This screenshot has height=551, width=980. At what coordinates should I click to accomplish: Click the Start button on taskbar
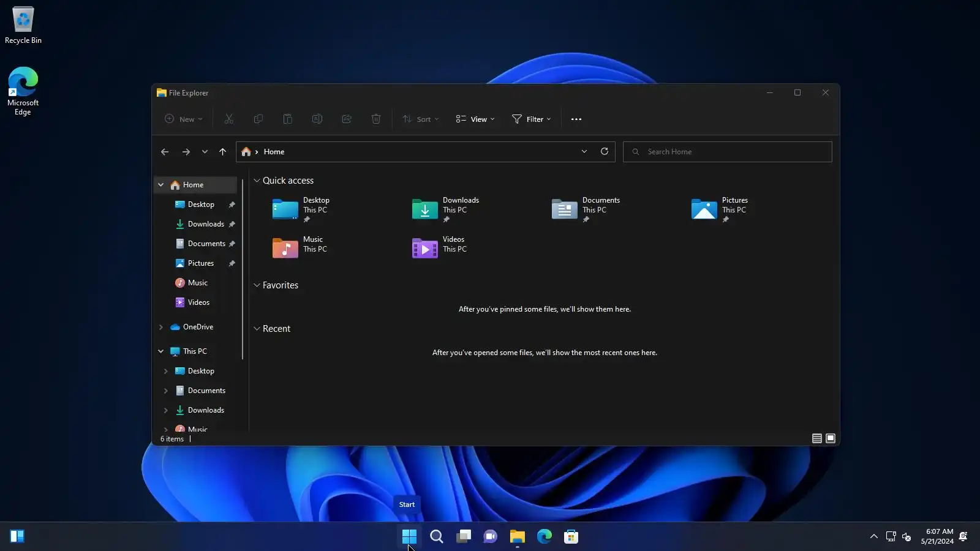(409, 536)
